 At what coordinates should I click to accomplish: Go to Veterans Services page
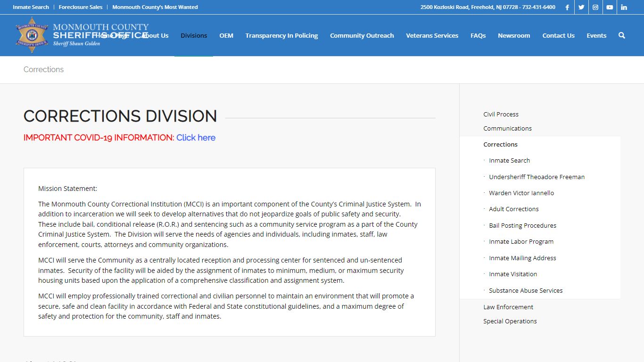(432, 35)
